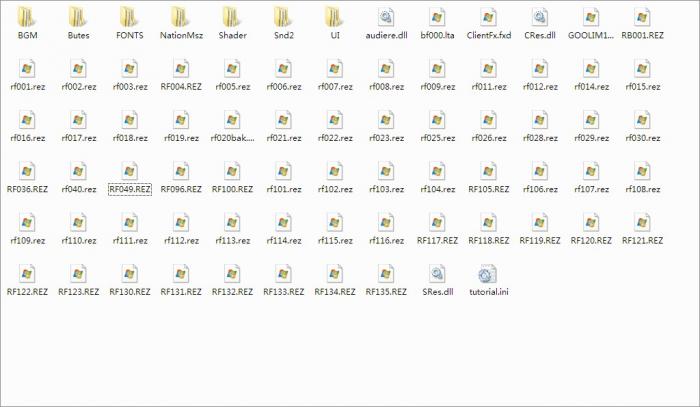The image size is (700, 407).
Task: Select the NationMsz folder icon
Action: (181, 18)
